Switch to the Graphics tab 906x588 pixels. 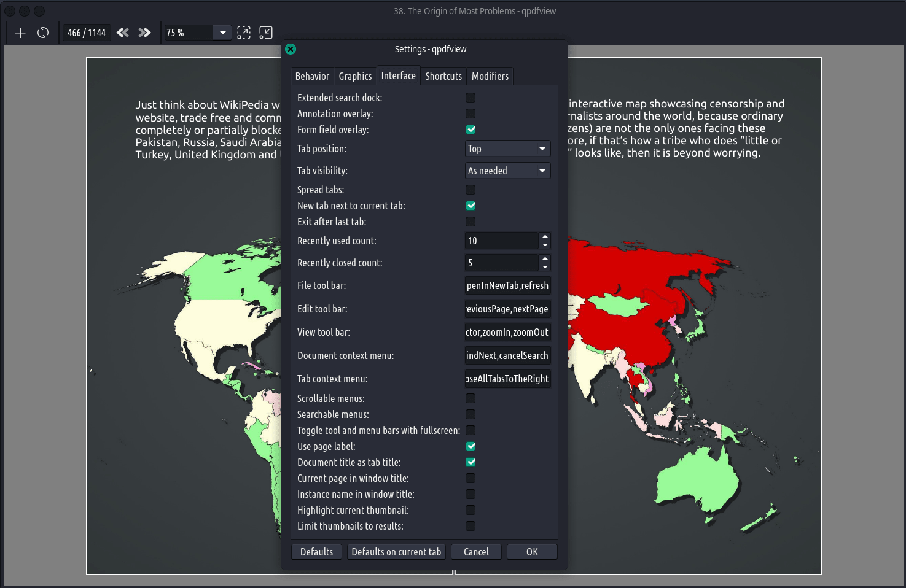[355, 76]
